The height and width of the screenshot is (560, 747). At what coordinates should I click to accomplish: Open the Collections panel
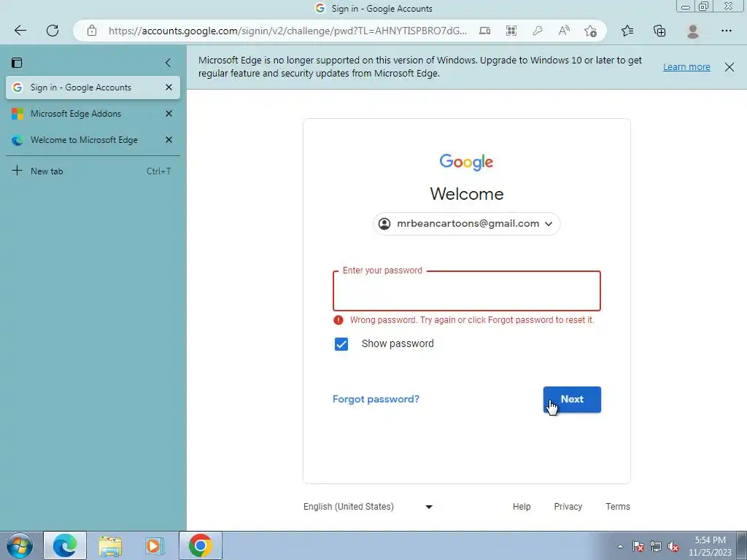659,31
